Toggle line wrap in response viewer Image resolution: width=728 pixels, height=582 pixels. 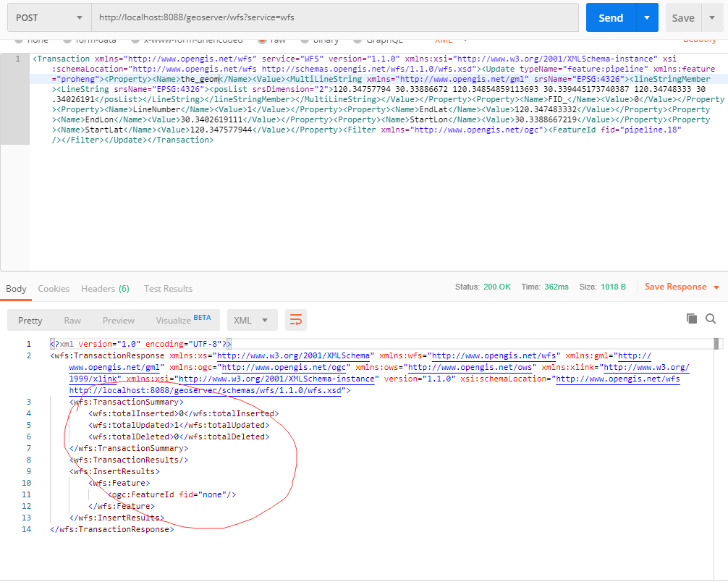pos(296,320)
